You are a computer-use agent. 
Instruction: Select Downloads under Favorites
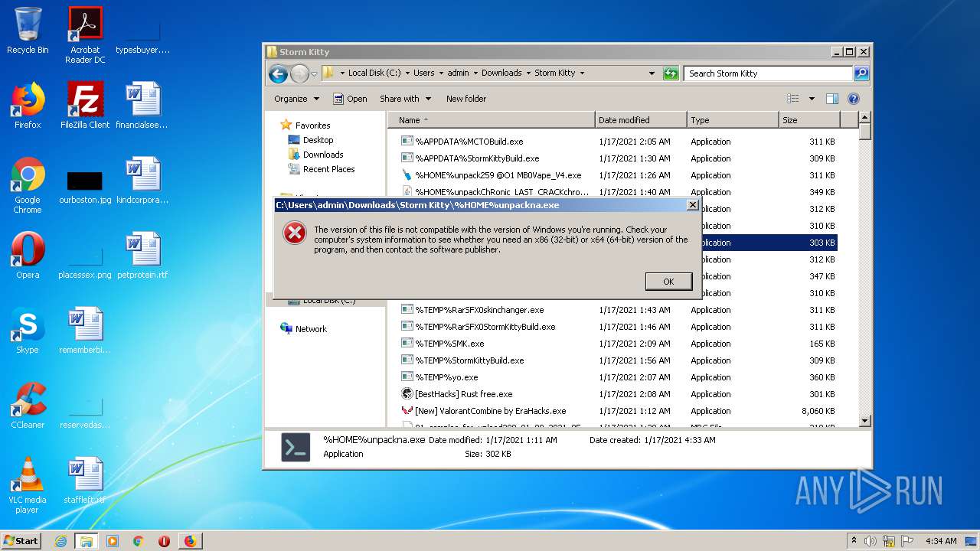pyautogui.click(x=315, y=155)
